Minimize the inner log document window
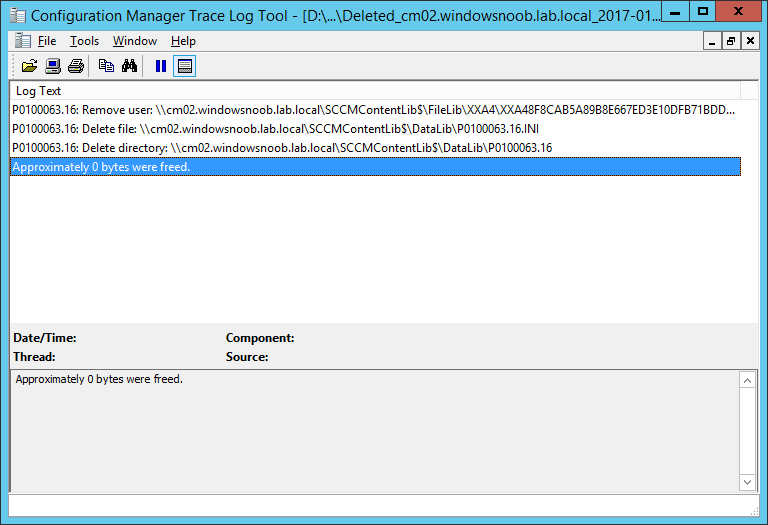The image size is (768, 525). (712, 41)
